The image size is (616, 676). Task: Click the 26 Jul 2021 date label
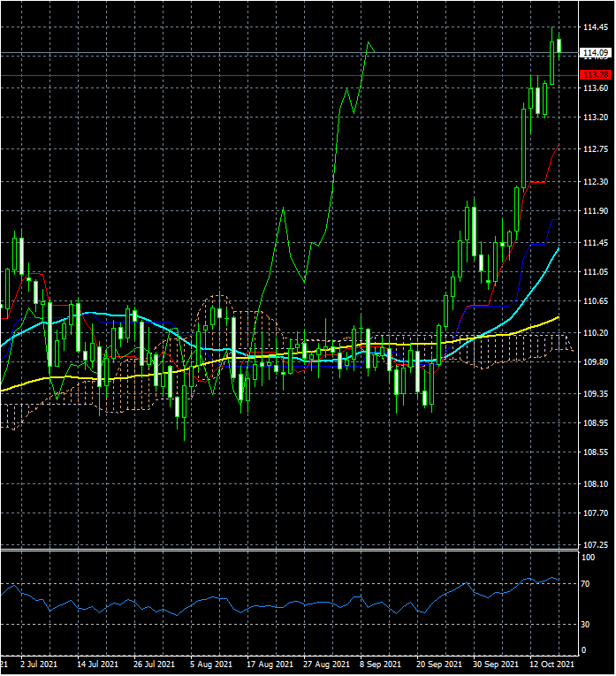(x=155, y=665)
